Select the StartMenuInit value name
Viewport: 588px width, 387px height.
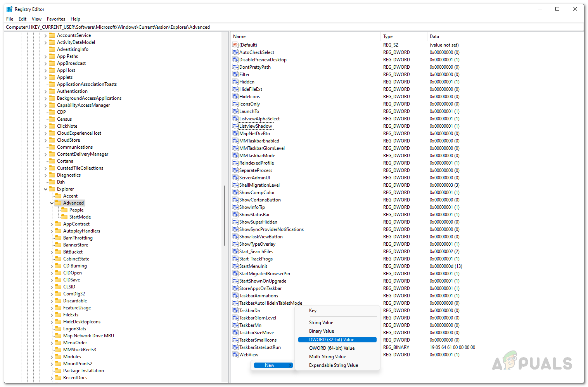(253, 266)
